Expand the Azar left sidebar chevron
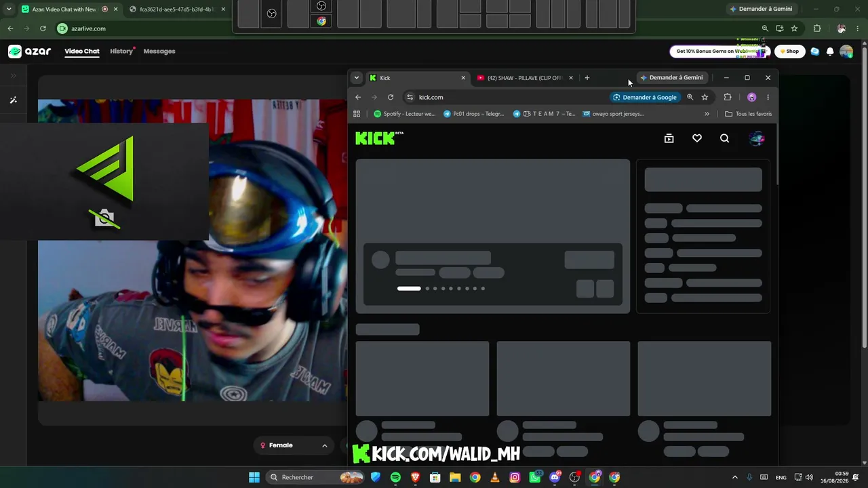868x488 pixels. click(13, 76)
